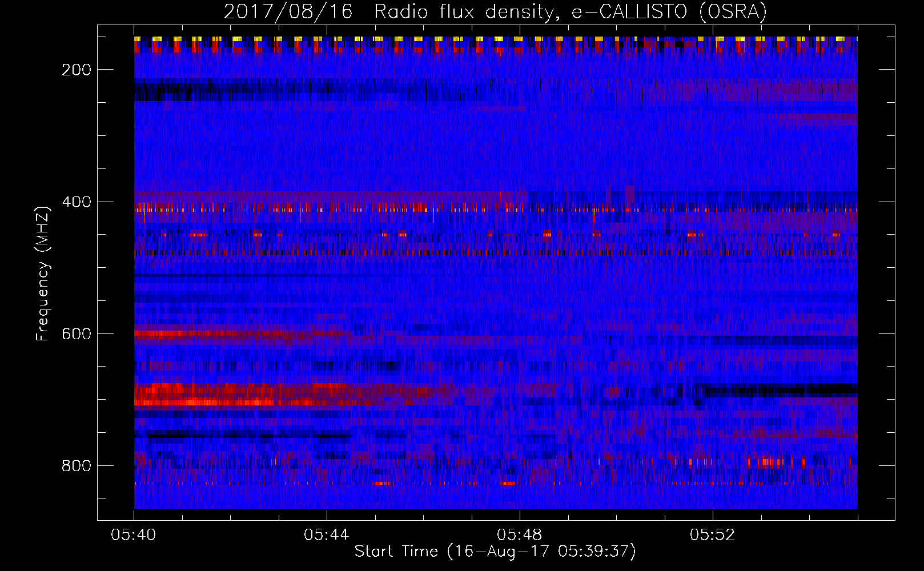This screenshot has width=924, height=571.
Task: Click the 200 frequency tick label
Action: 77,70
